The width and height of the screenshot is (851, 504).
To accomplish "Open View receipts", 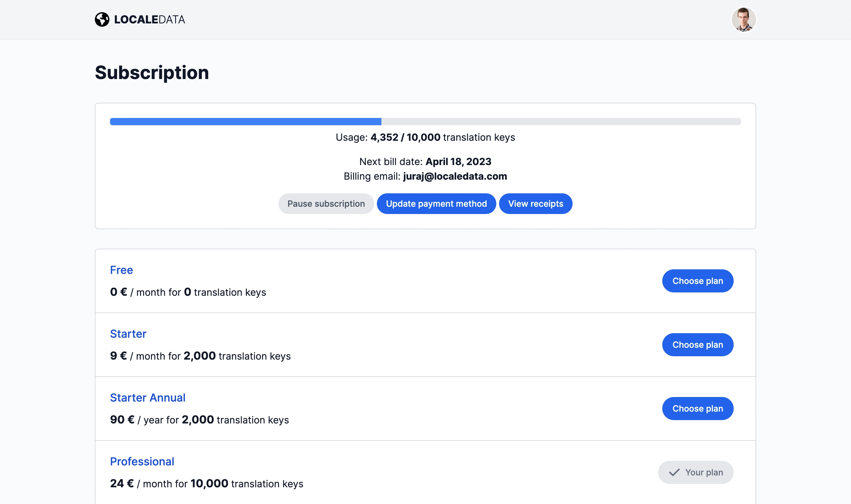I will tap(536, 203).
